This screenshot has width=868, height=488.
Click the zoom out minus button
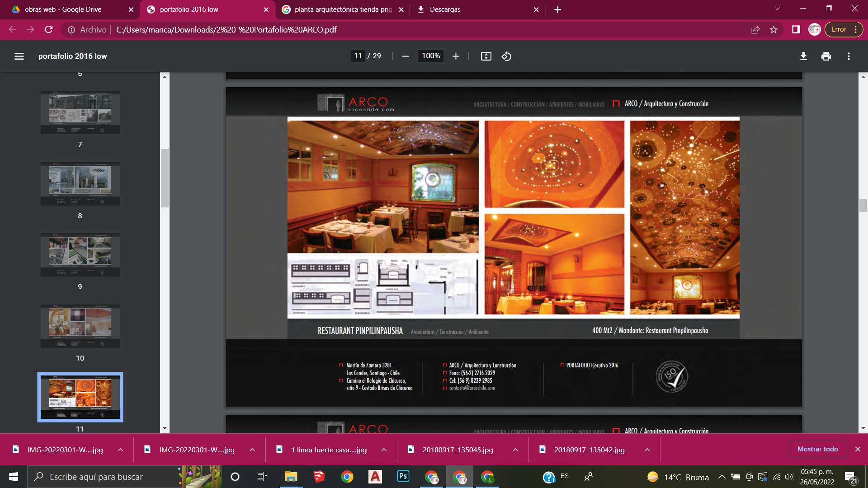[406, 56]
